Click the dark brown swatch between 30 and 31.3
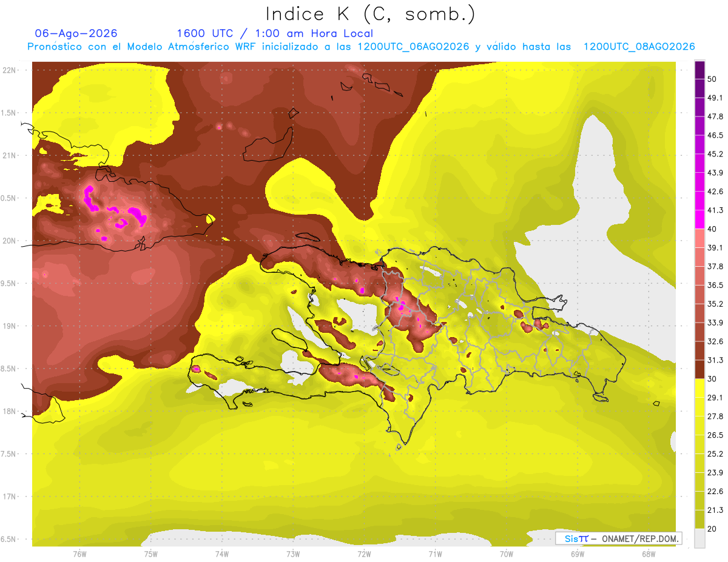Image resolution: width=728 pixels, height=562 pixels. coord(699,369)
